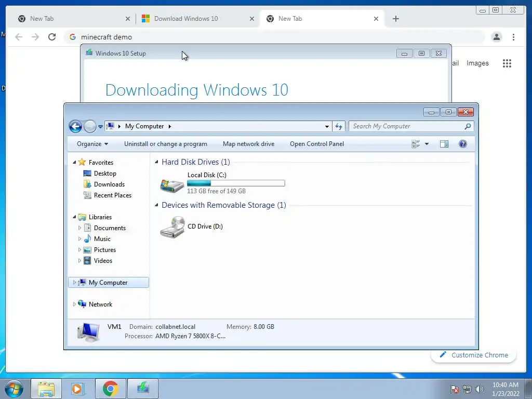Click Windows 10 Setup taskbar icon

pos(142,389)
